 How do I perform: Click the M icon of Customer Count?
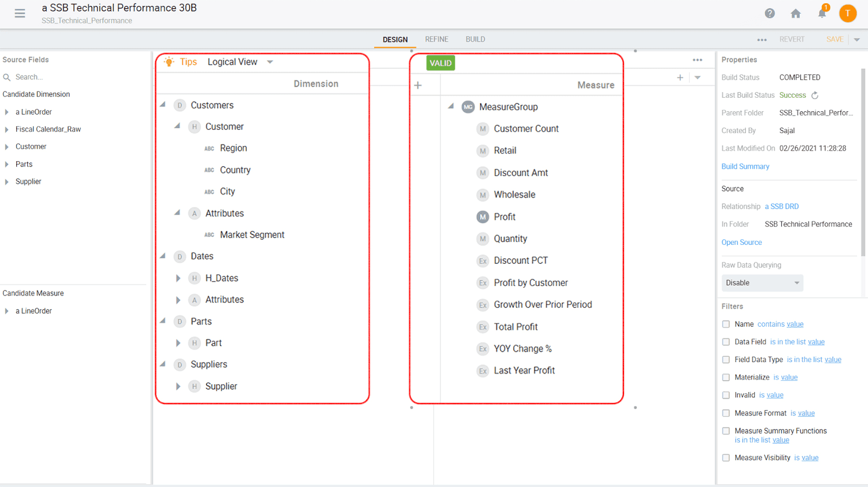pos(483,129)
